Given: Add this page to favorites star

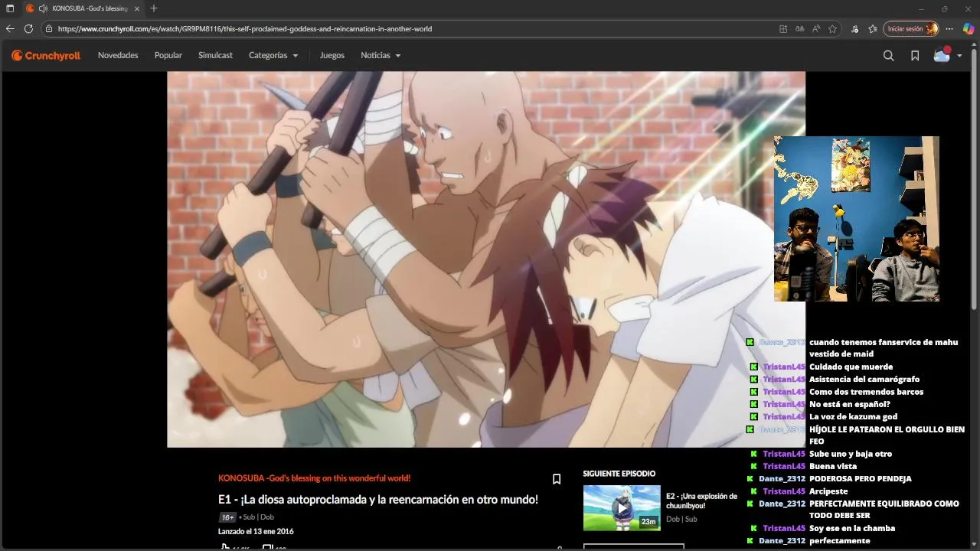Looking at the screenshot, I should coord(833,28).
